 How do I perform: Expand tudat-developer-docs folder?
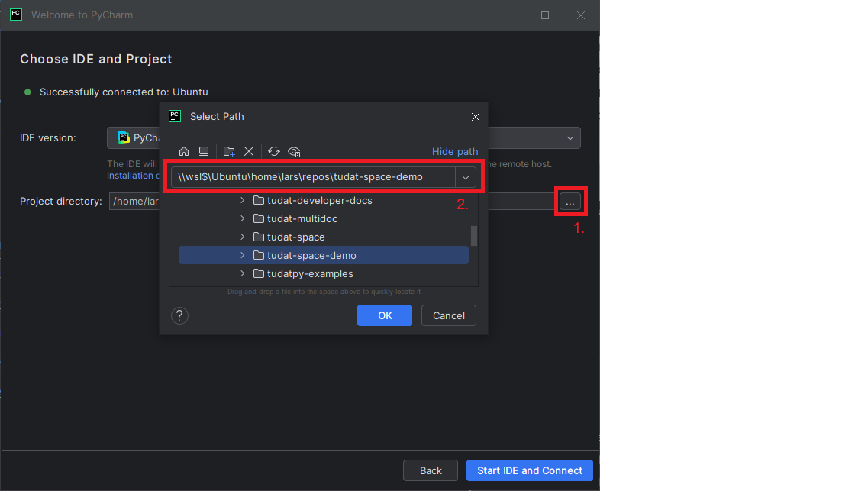coord(242,200)
